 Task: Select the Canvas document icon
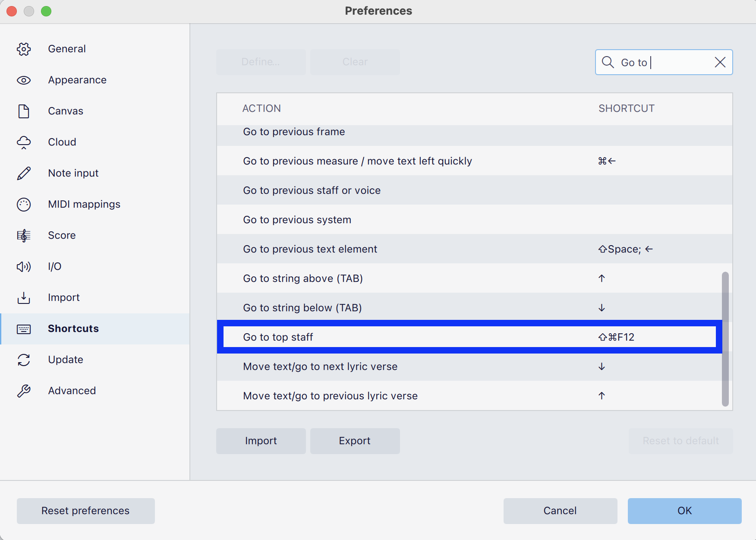point(24,111)
